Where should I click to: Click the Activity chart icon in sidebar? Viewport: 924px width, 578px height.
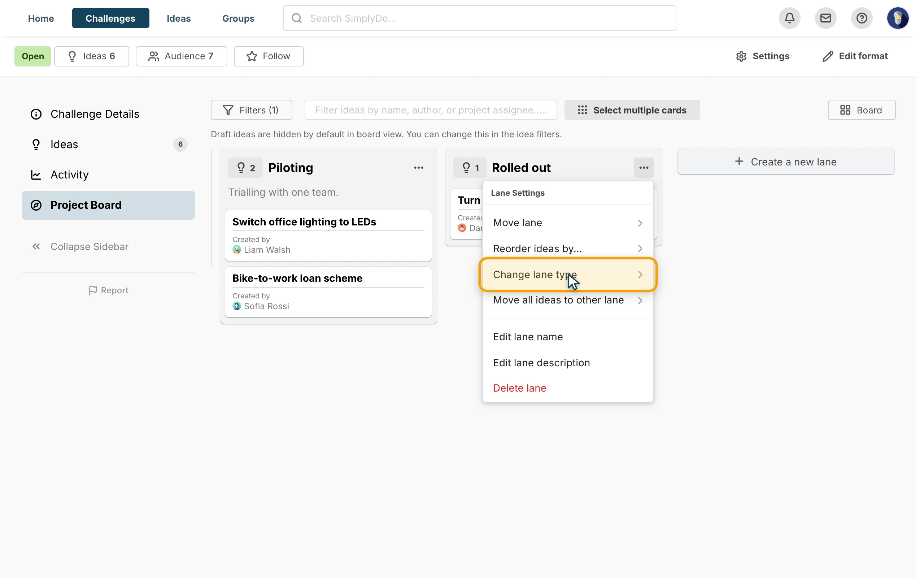click(36, 175)
